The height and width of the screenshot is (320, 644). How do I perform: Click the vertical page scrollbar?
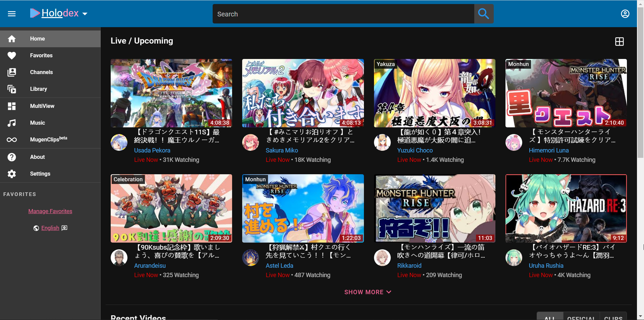point(640,82)
